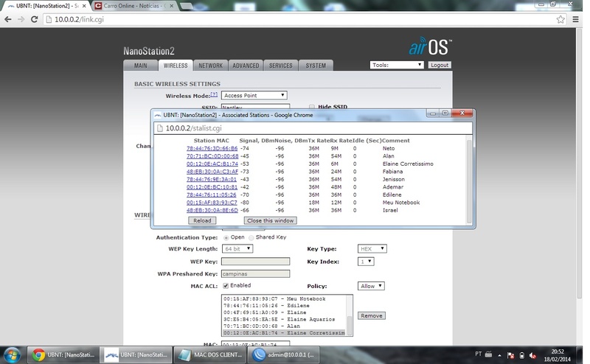Click the Close this window button
The width and height of the screenshot is (590, 364).
coord(270,221)
